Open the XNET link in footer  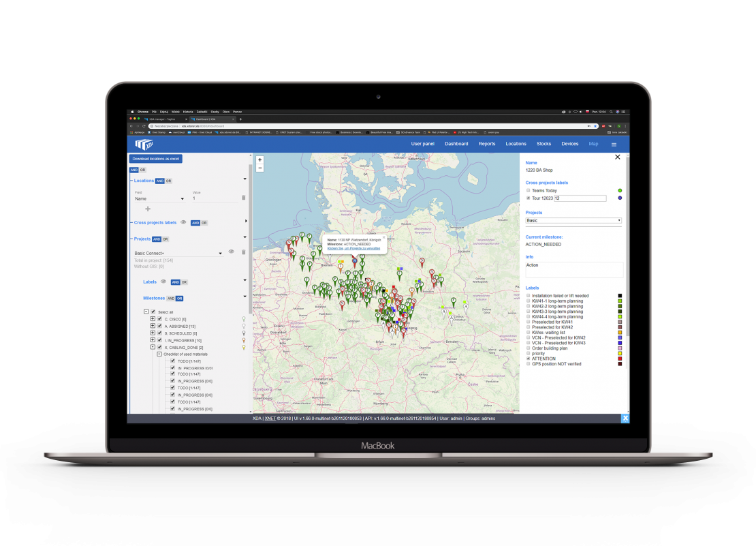tap(270, 418)
